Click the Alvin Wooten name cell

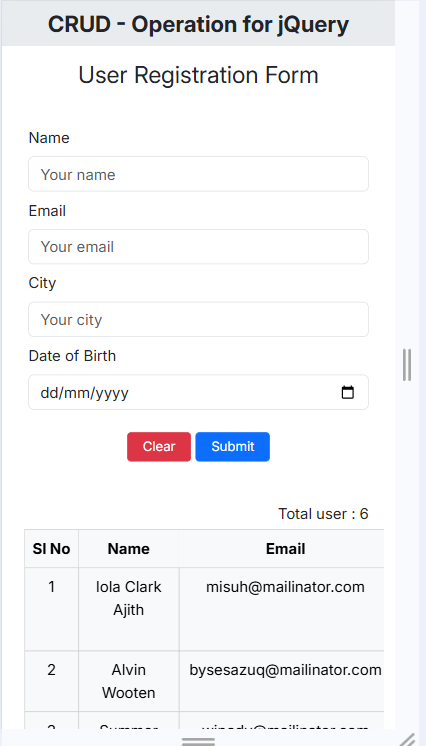(129, 681)
